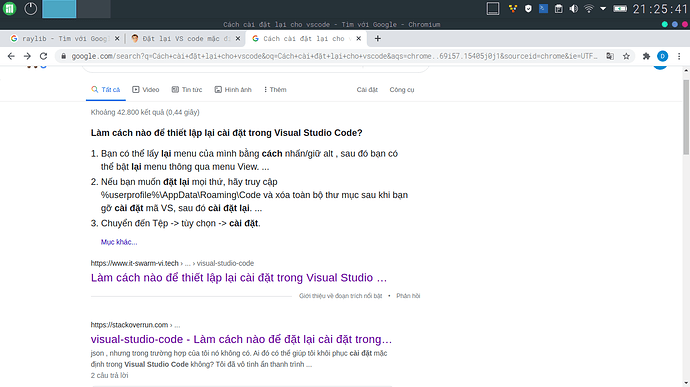Select the Hình ảnh search filter
Viewport: 690px width, 387px height.
[233, 90]
